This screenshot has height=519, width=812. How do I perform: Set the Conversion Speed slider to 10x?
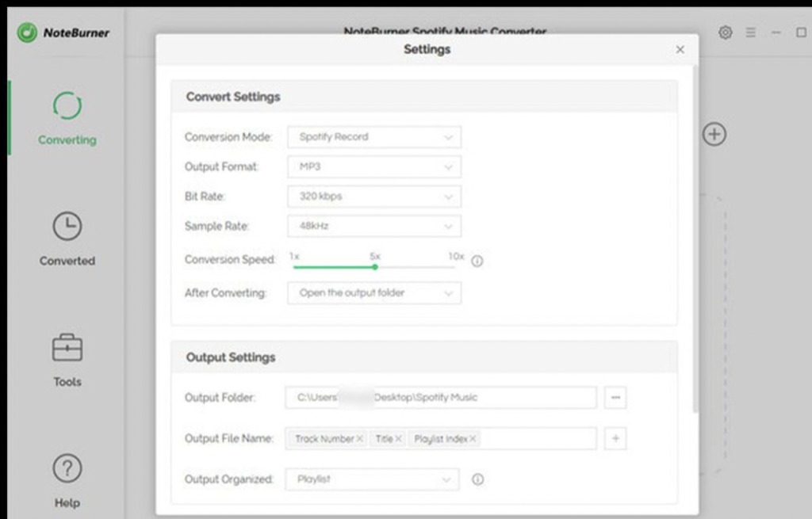point(455,267)
